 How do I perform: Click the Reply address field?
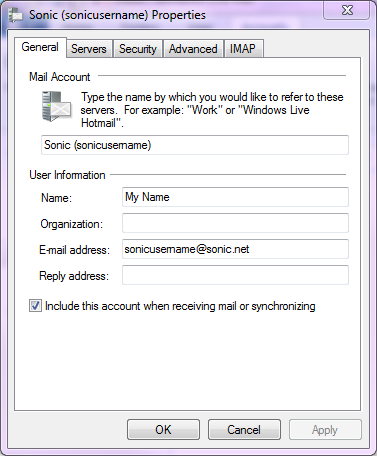click(235, 275)
